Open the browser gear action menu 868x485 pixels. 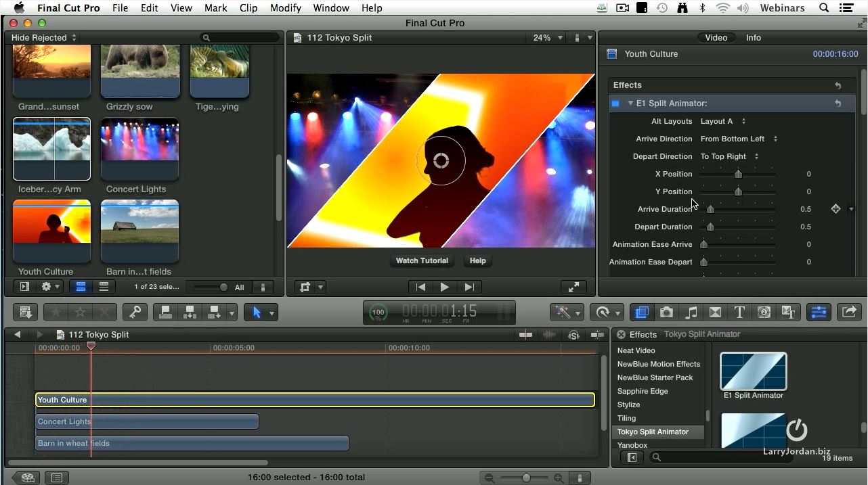coord(51,287)
